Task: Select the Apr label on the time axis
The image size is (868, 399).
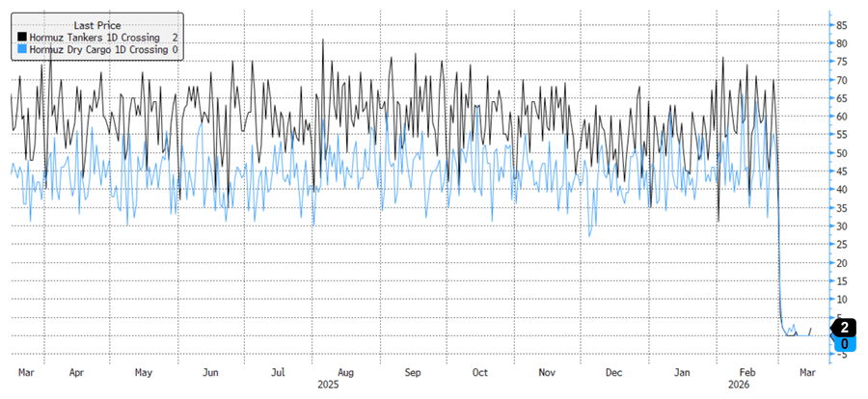Action: pos(76,371)
